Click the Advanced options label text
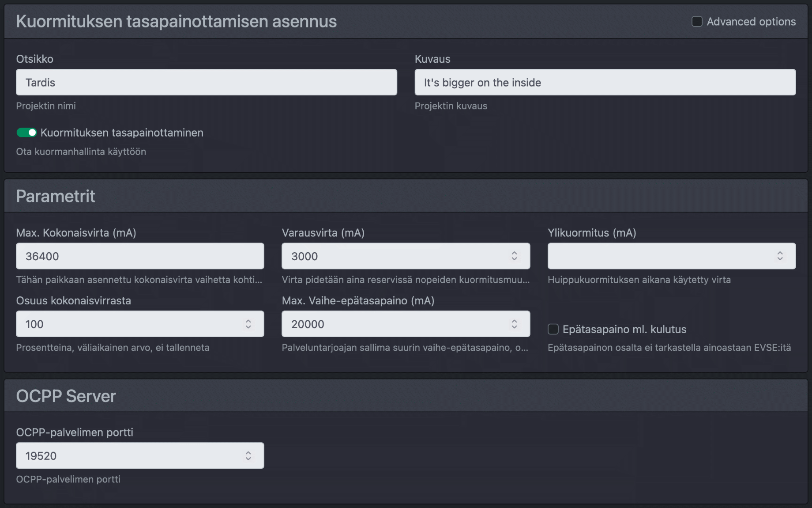Image resolution: width=812 pixels, height=508 pixels. pos(751,21)
